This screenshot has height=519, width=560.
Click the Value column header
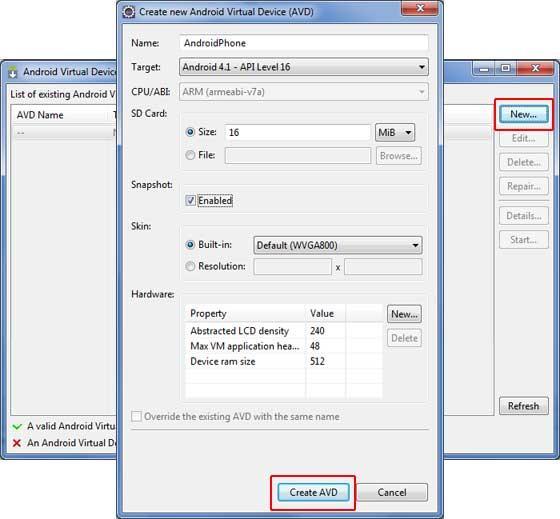point(325,314)
